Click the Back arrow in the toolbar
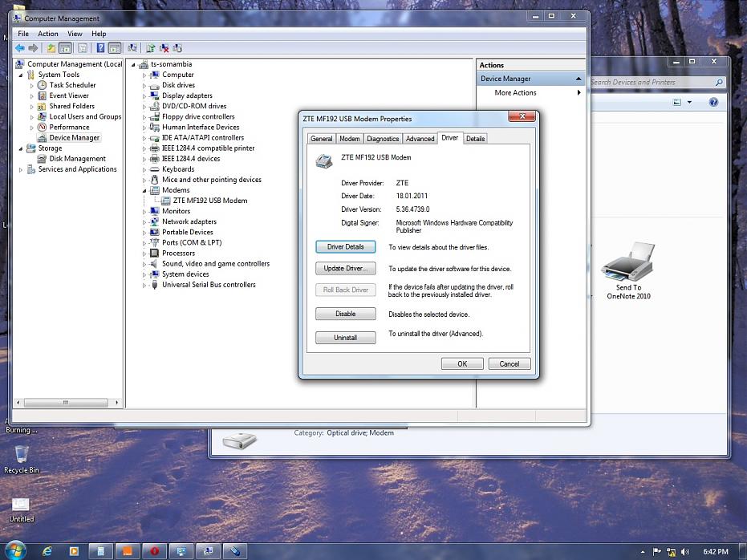The width and height of the screenshot is (747, 560). [19, 48]
